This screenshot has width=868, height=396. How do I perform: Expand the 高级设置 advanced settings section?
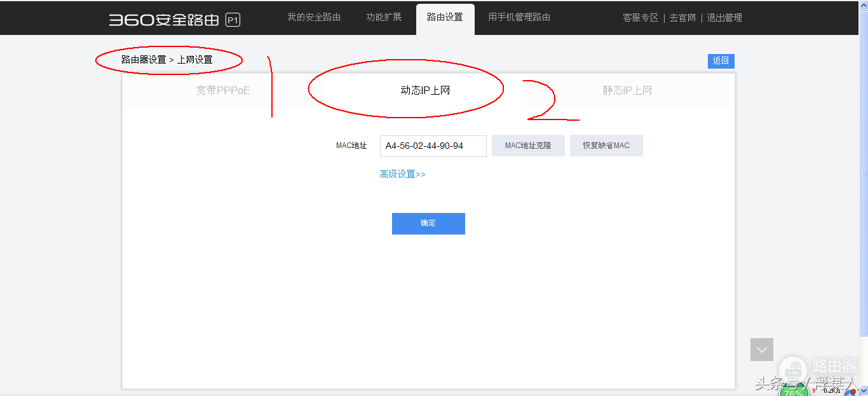click(x=402, y=173)
